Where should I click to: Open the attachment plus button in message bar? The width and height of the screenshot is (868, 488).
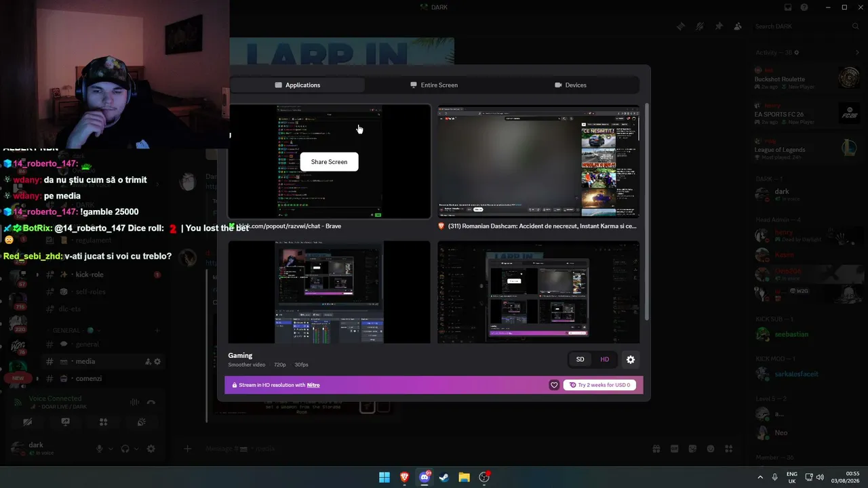click(188, 449)
